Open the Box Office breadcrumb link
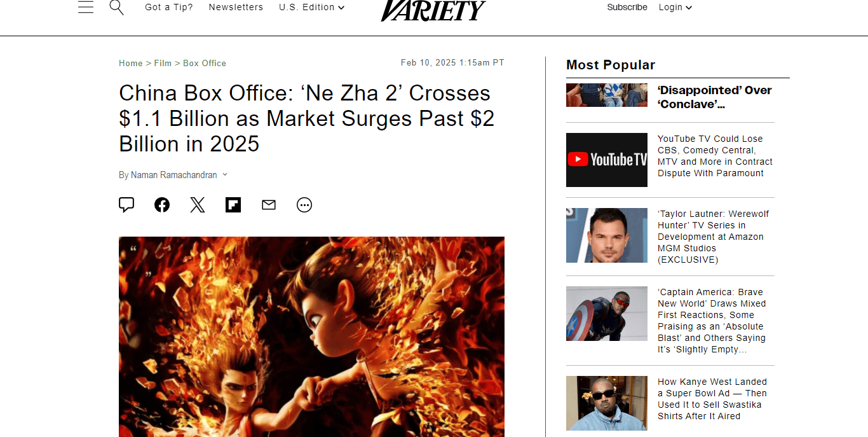Image resolution: width=868 pixels, height=437 pixels. coord(205,64)
